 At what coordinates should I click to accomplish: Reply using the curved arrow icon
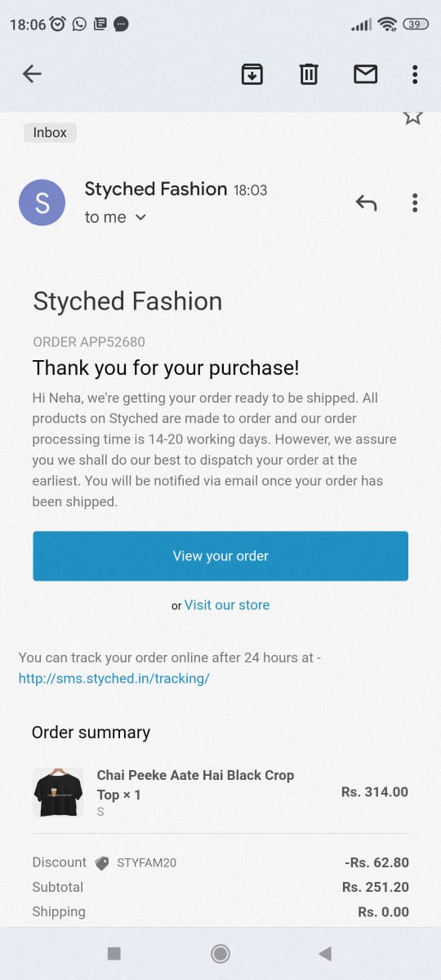tap(366, 203)
